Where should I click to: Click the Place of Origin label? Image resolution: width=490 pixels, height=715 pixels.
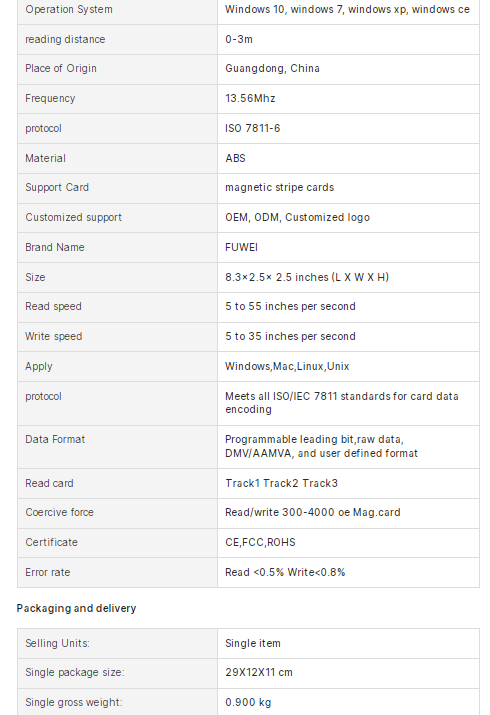tap(61, 68)
